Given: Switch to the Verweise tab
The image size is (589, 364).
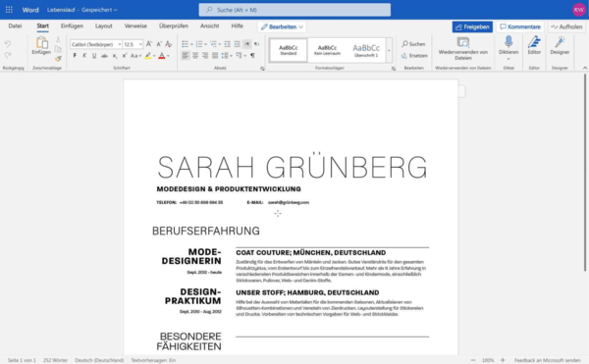Looking at the screenshot, I should click(x=135, y=26).
